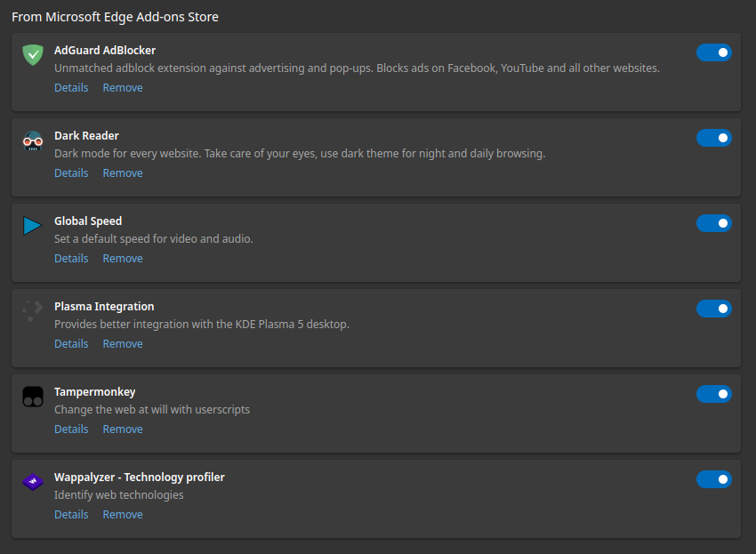Click the "From Microsoft Edge Add-ons Store" heading
Viewport: 756px width, 554px height.
pyautogui.click(x=115, y=17)
